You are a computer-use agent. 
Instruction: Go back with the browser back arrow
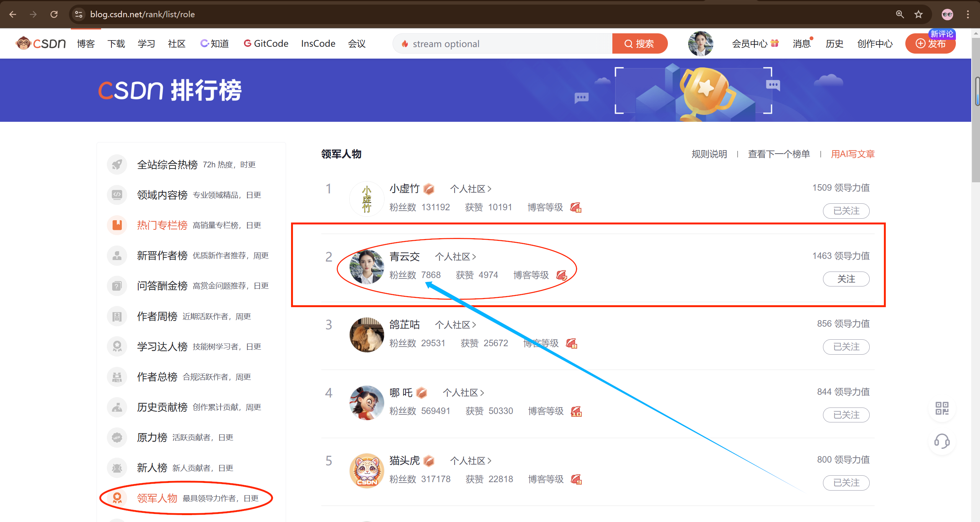pyautogui.click(x=13, y=14)
